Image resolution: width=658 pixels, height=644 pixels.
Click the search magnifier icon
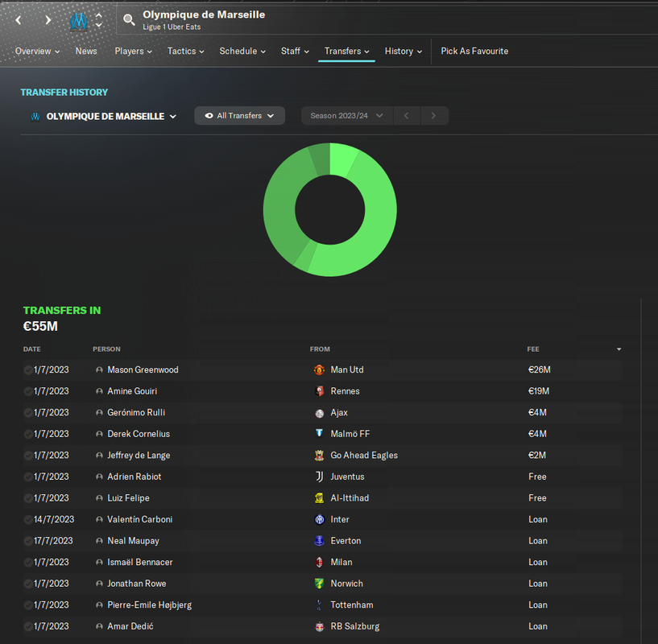pos(129,19)
